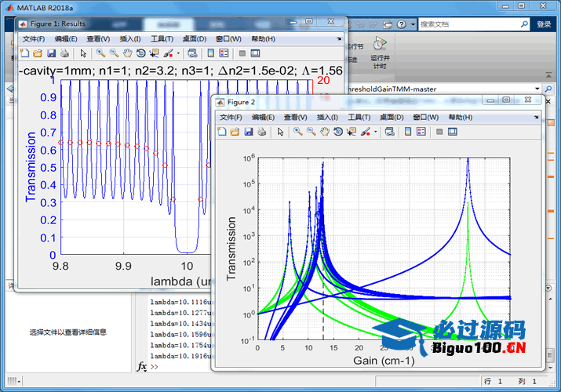Open 插入(I) menu in Figure 2

coord(327,117)
